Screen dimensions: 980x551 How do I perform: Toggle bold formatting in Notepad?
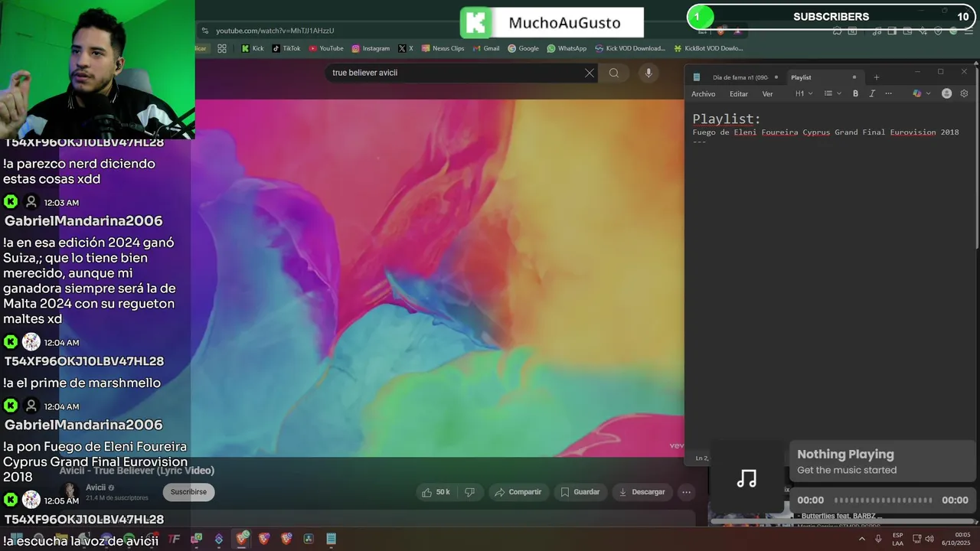(855, 93)
